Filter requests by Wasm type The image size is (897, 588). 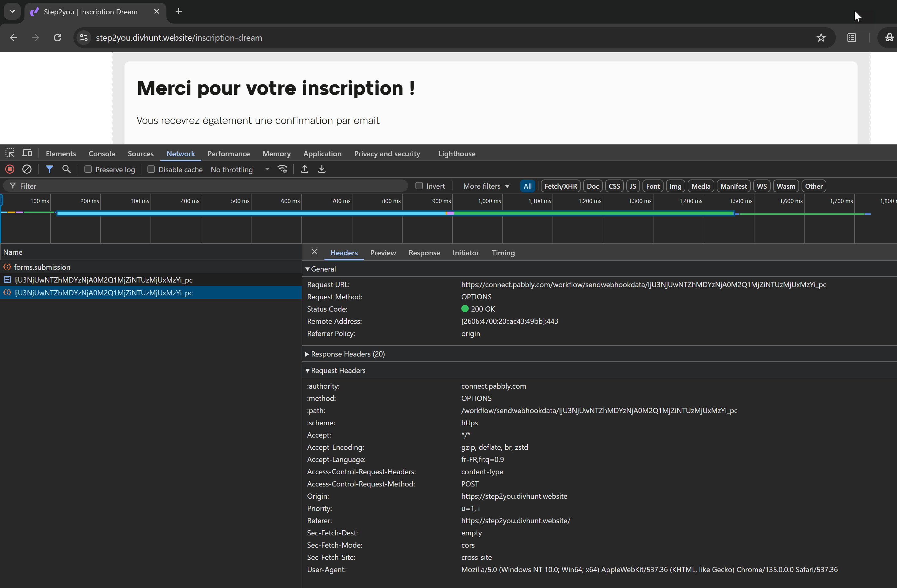tap(786, 186)
